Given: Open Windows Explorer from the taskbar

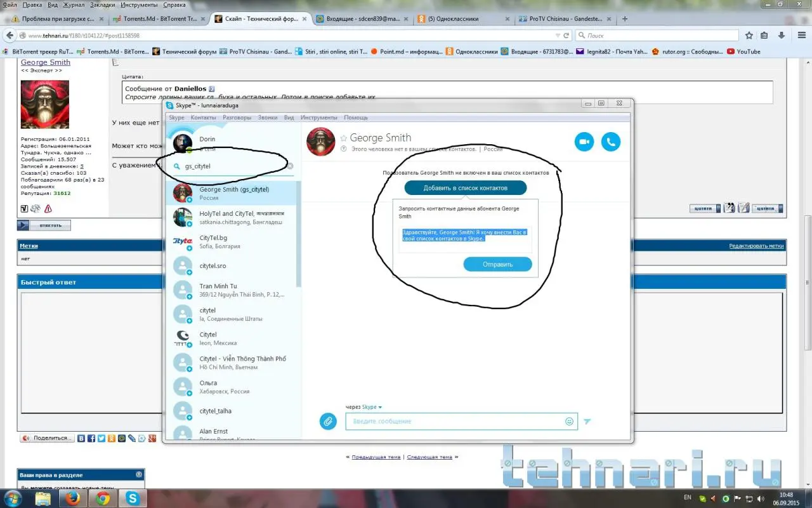Looking at the screenshot, I should pos(43,498).
